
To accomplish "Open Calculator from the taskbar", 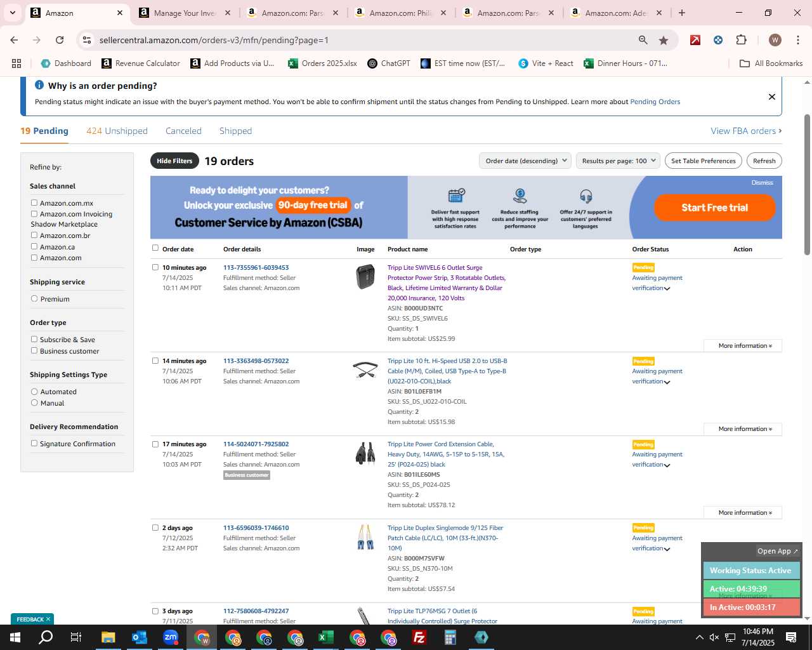I will point(450,637).
